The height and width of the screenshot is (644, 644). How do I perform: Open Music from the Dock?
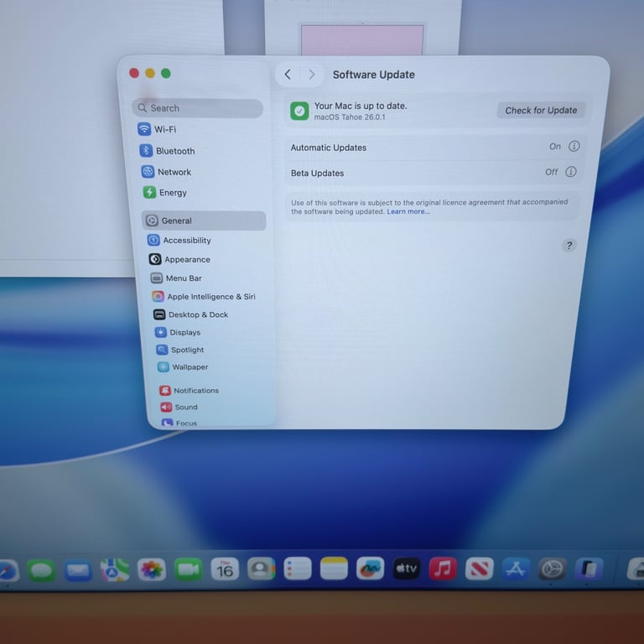point(443,569)
